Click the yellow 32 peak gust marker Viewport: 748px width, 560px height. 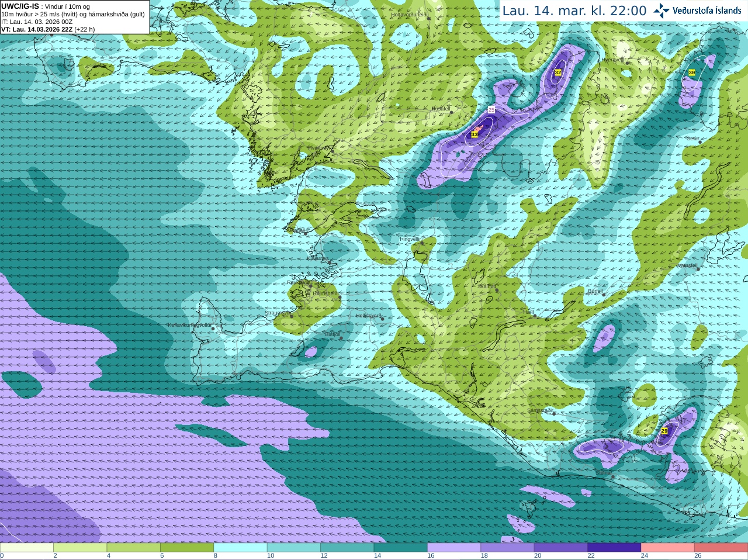click(558, 72)
